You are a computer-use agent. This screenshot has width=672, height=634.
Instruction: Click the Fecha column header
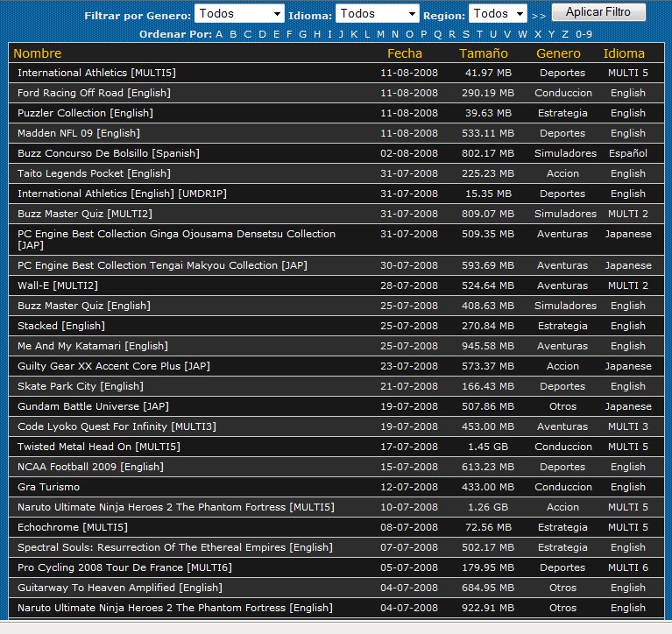(x=405, y=53)
